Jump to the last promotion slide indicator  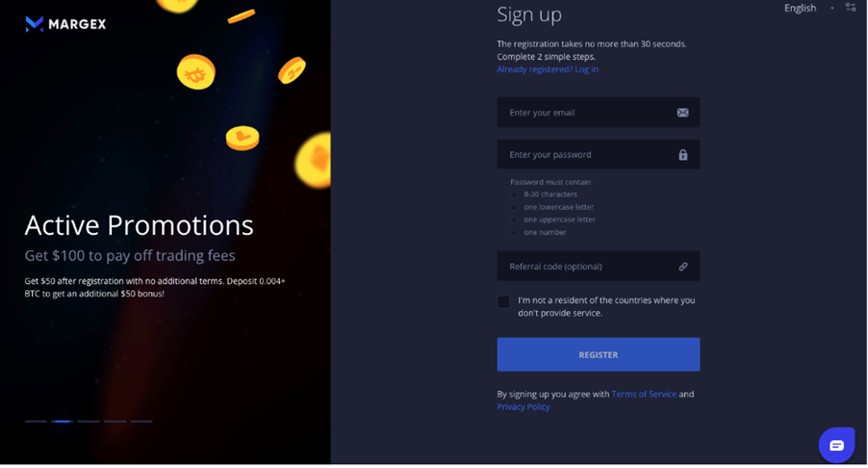point(141,421)
